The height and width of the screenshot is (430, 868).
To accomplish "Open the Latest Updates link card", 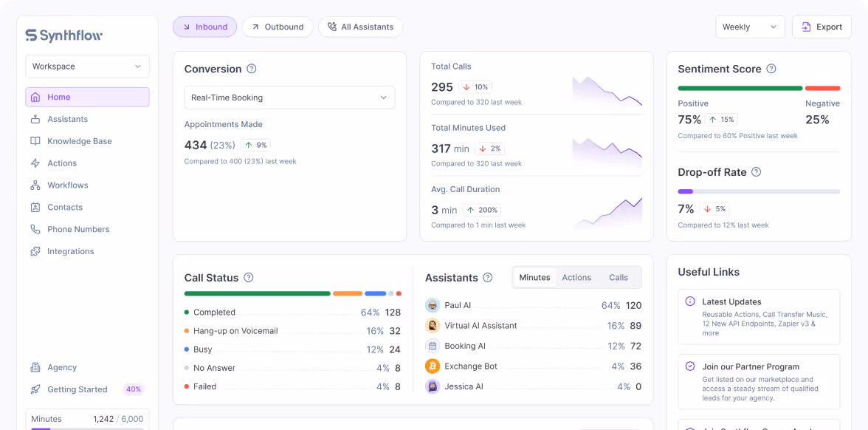I will (759, 317).
